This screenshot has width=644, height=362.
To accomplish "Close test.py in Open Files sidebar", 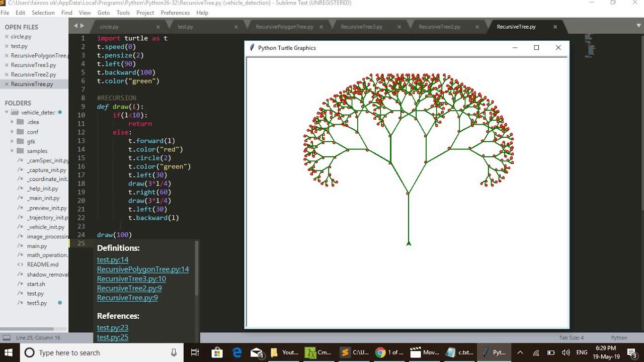I will (7, 46).
